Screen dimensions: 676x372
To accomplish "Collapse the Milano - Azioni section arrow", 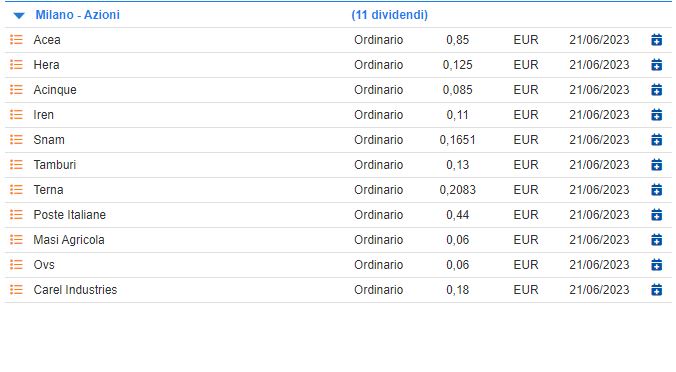I will (x=19, y=16).
